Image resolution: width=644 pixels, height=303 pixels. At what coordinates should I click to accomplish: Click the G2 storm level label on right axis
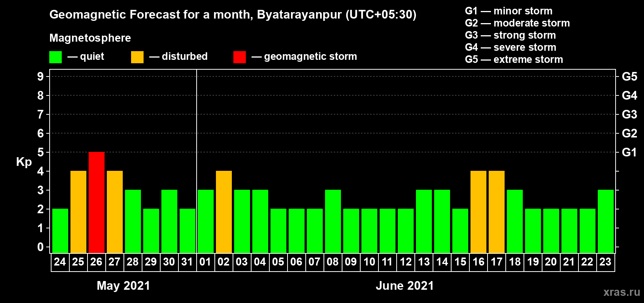pos(629,133)
